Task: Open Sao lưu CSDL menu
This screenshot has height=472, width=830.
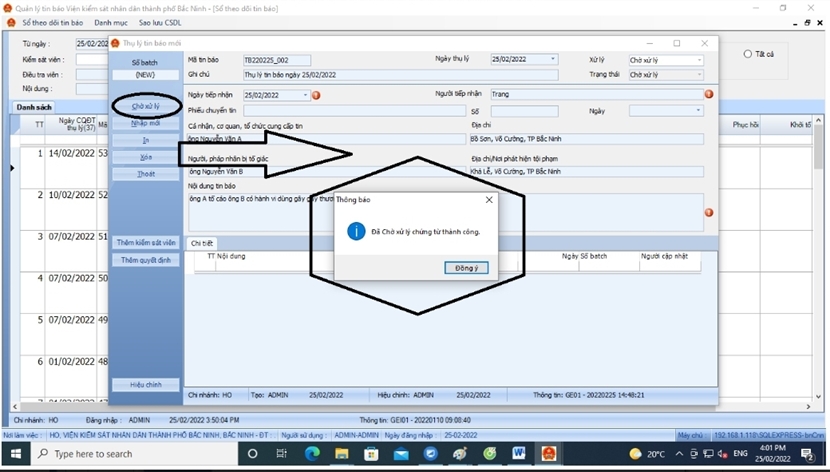Action: click(160, 23)
